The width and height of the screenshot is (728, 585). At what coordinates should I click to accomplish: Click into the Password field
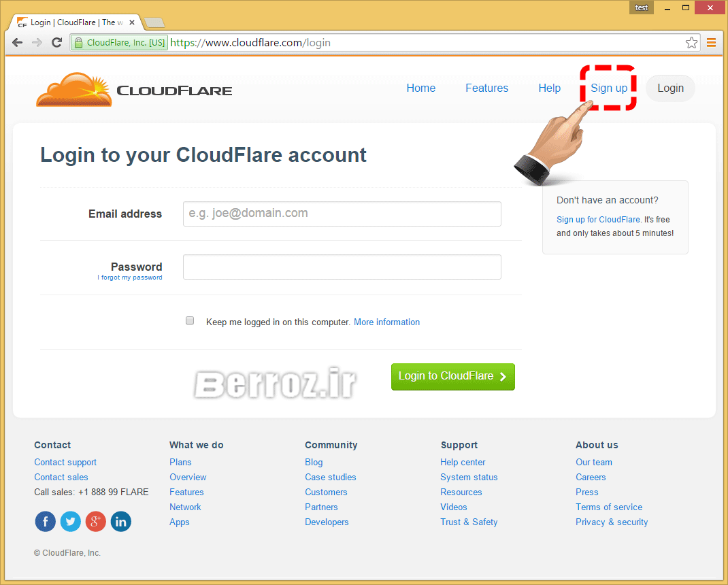(342, 267)
